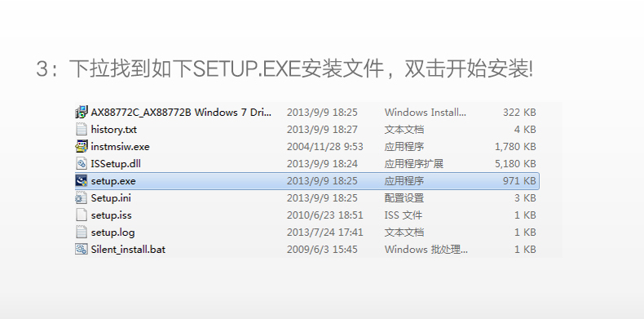
Task: Click the history.txt document icon
Action: coord(82,129)
